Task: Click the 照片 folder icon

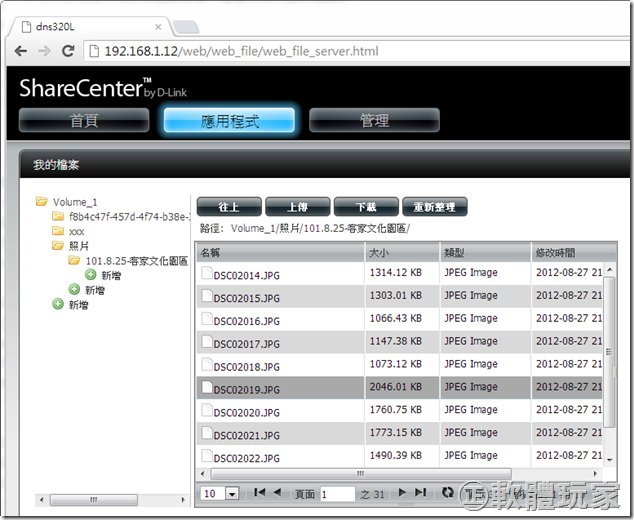Action: [x=58, y=245]
